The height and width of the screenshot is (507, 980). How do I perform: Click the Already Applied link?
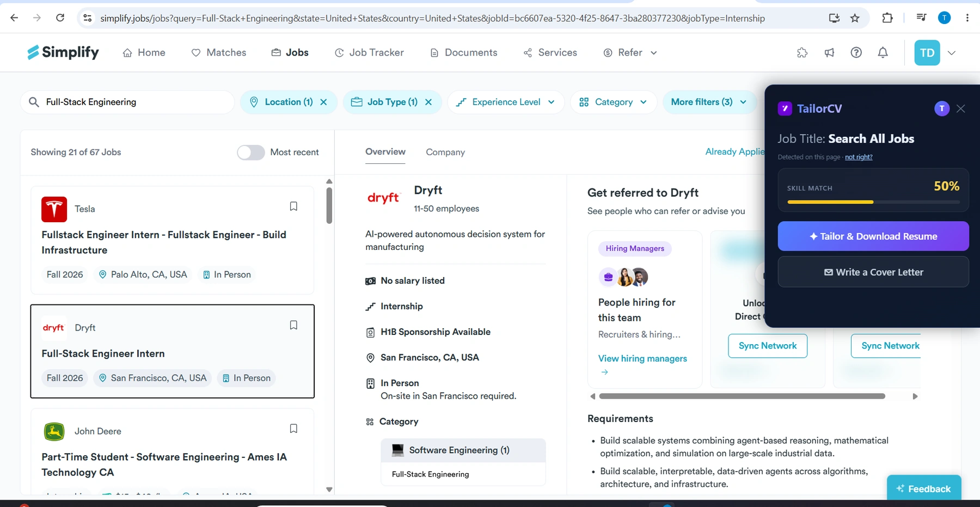click(735, 152)
